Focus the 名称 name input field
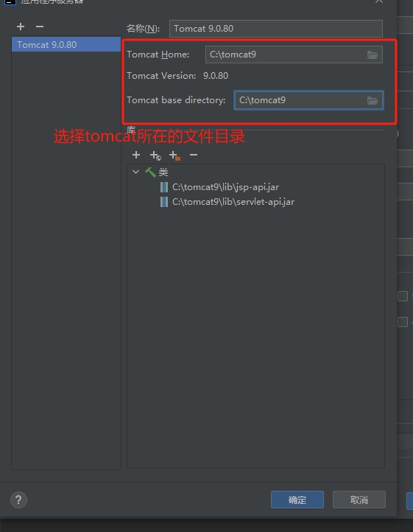 276,29
